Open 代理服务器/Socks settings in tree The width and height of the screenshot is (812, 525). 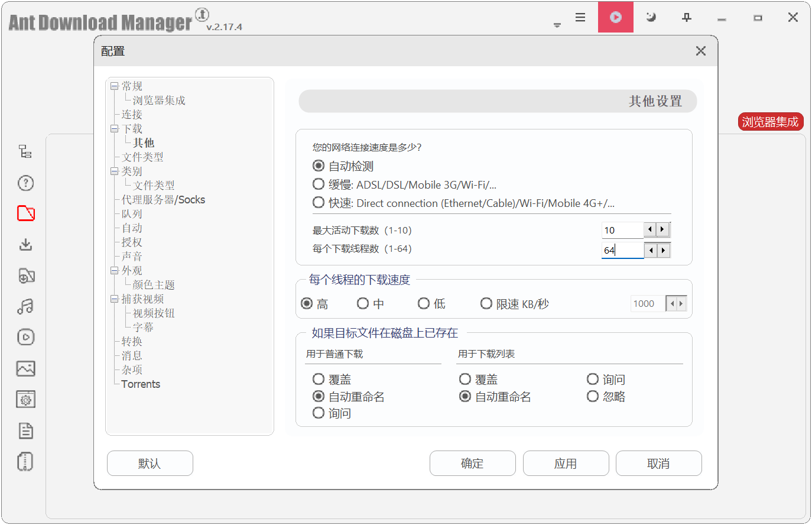(163, 200)
